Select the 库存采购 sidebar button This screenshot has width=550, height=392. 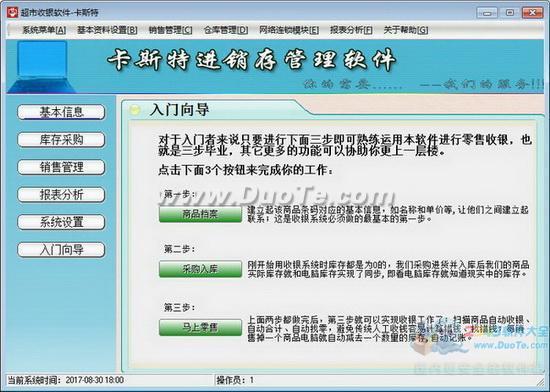pyautogui.click(x=61, y=140)
